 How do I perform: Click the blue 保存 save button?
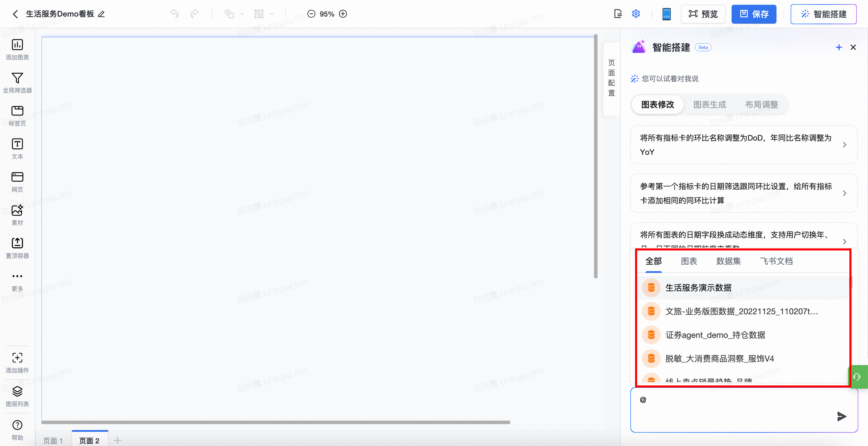pos(753,14)
